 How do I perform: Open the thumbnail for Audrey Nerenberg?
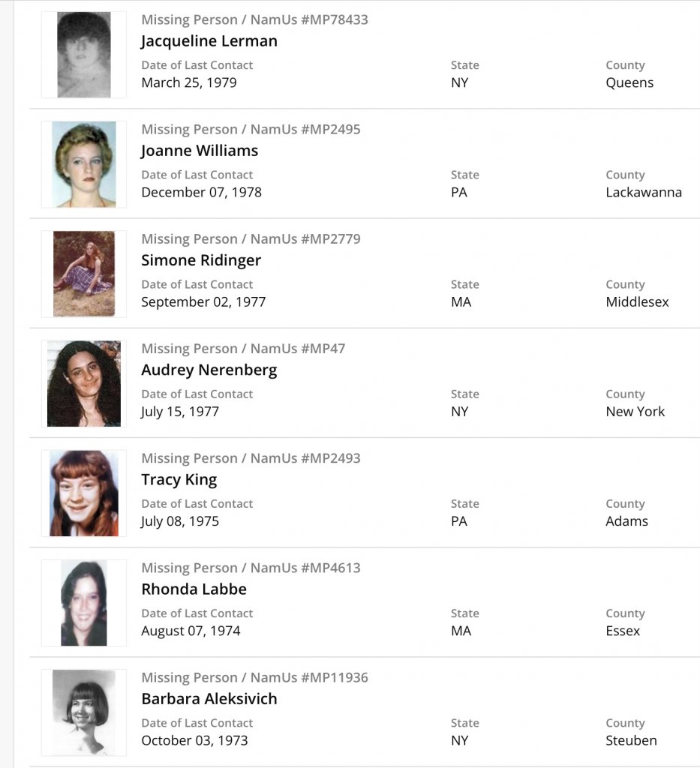pyautogui.click(x=84, y=383)
